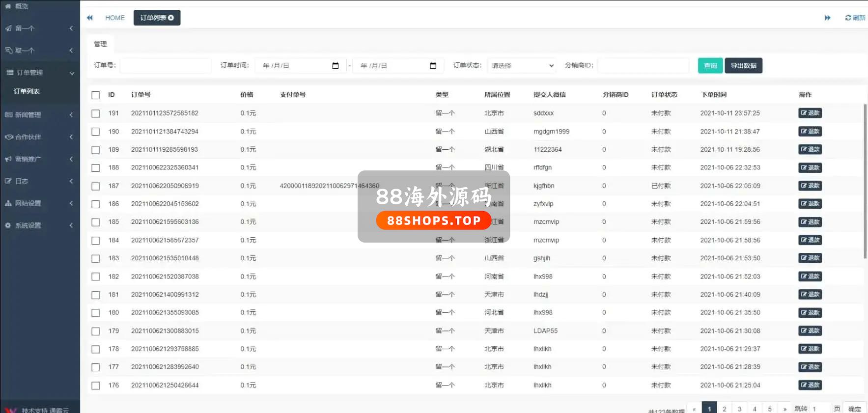Click the double-left arrow tab scroll icon

point(90,18)
